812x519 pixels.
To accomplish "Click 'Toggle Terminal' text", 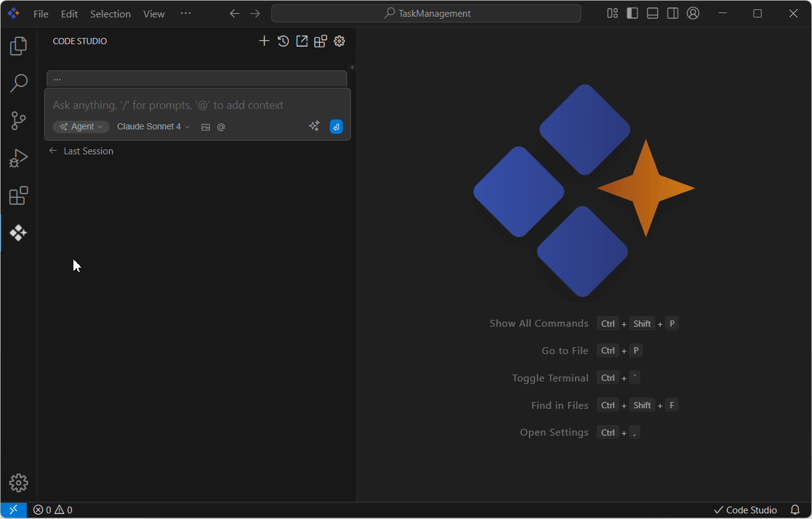I will [x=550, y=378].
